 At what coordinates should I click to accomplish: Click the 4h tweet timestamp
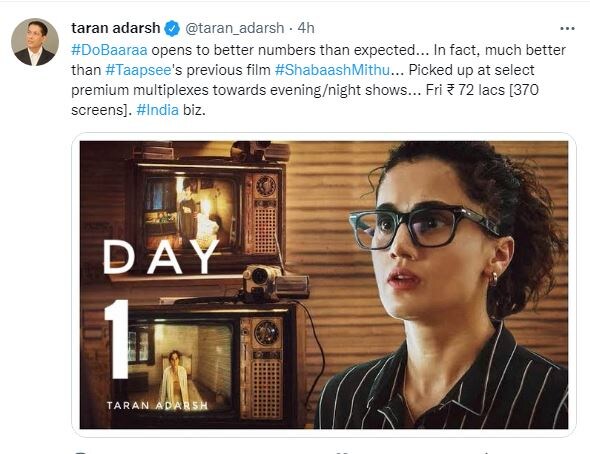click(x=306, y=28)
